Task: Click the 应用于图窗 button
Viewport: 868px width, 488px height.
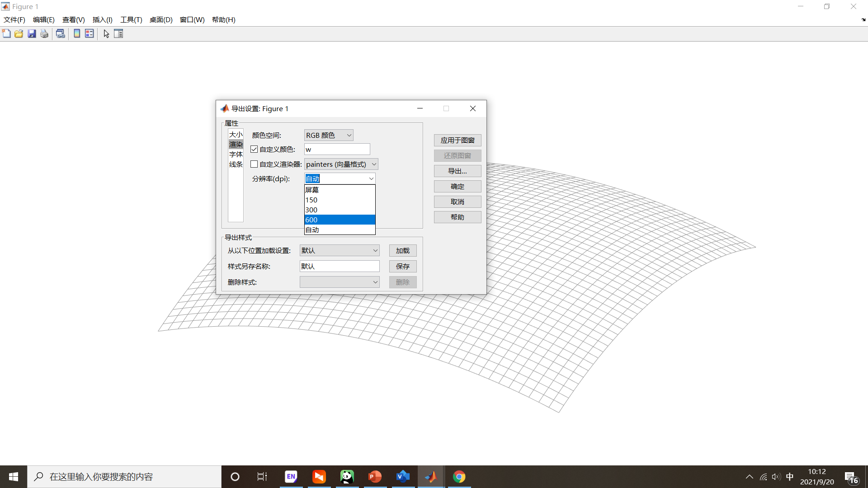Action: [x=458, y=140]
